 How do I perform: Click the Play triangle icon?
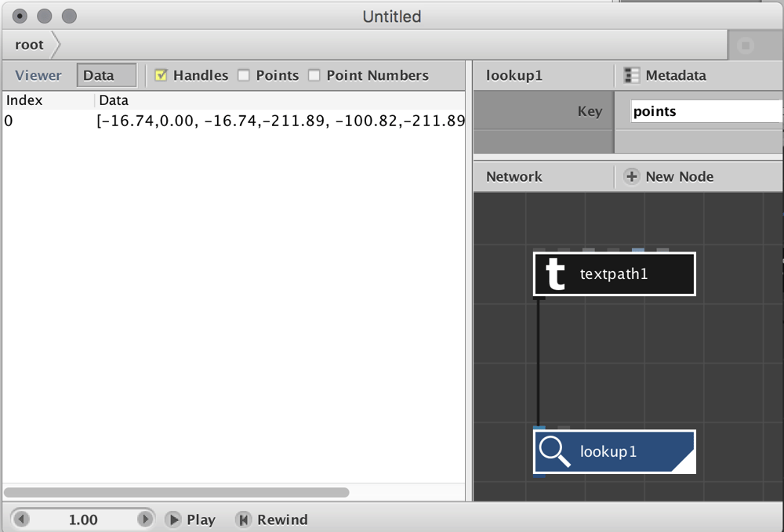(173, 519)
